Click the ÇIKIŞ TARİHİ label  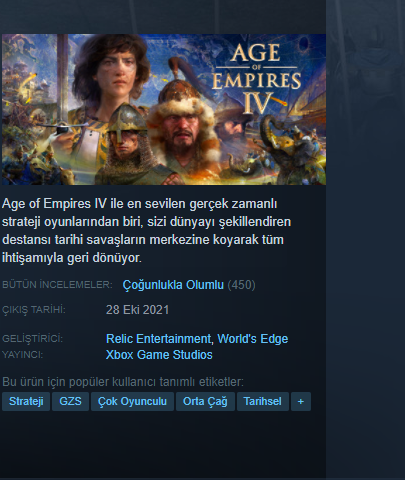point(34,310)
